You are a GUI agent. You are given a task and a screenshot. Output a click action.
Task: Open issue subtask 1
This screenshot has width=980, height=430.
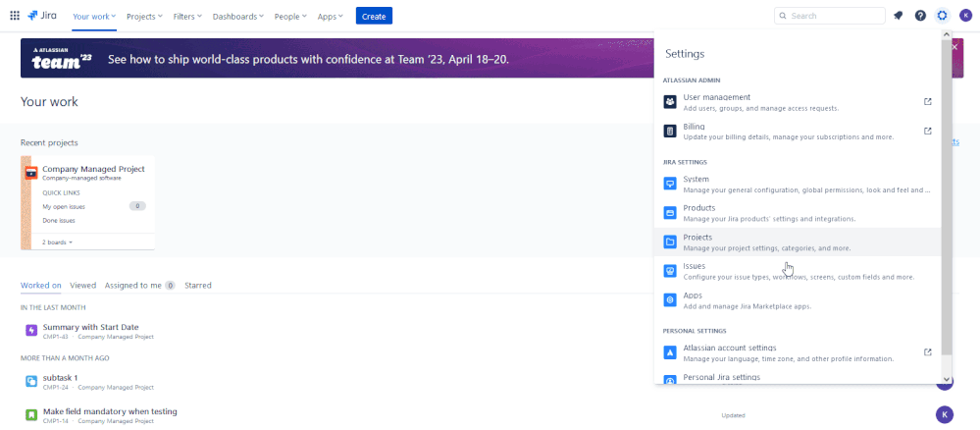click(60, 377)
